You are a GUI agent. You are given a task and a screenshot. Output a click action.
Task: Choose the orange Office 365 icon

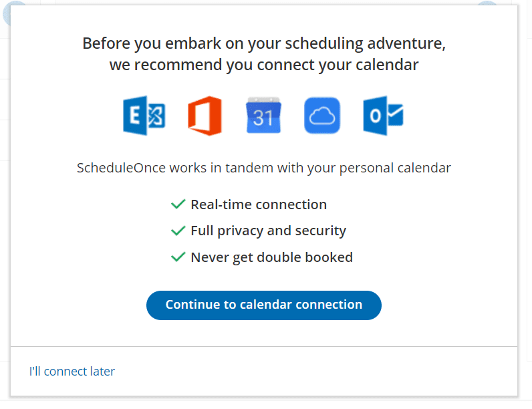click(205, 116)
